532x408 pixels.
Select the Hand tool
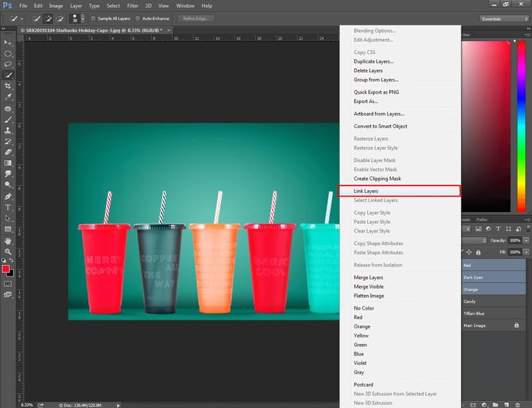tap(7, 241)
